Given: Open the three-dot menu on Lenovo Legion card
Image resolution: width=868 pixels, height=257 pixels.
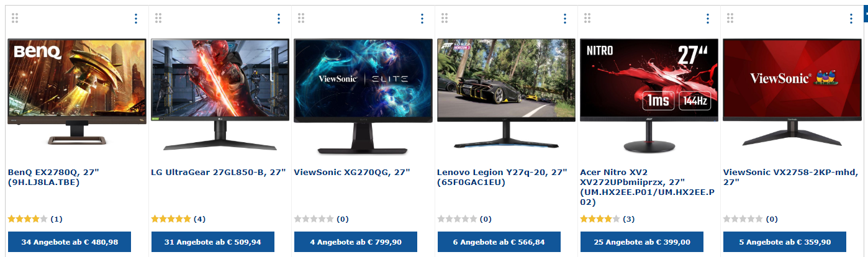Looking at the screenshot, I should 564,19.
